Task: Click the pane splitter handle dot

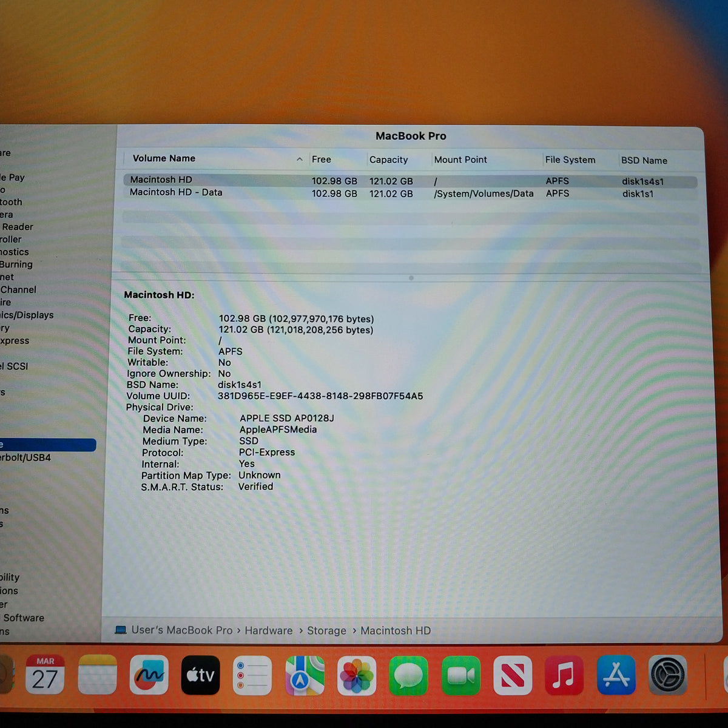Action: pos(411,278)
